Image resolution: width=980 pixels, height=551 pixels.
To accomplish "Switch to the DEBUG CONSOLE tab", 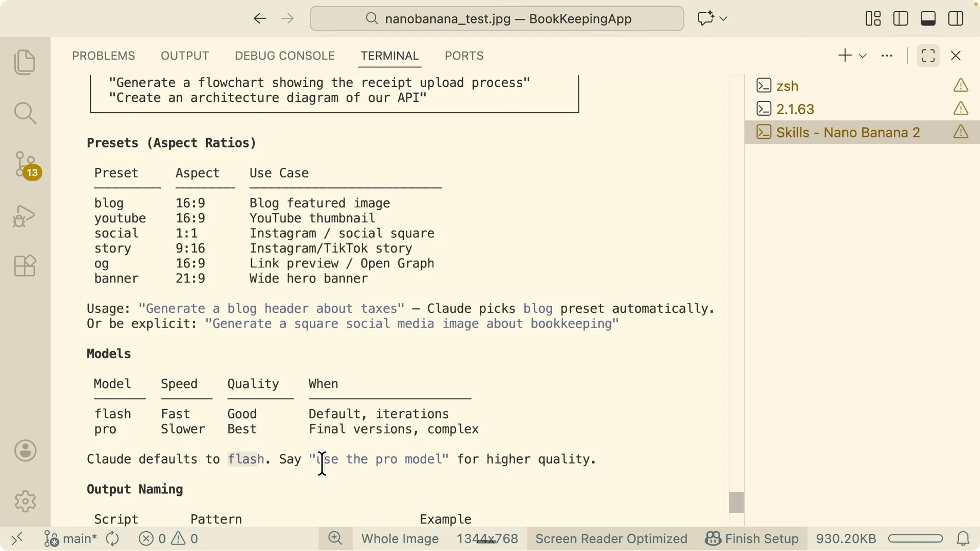I will pyautogui.click(x=285, y=56).
